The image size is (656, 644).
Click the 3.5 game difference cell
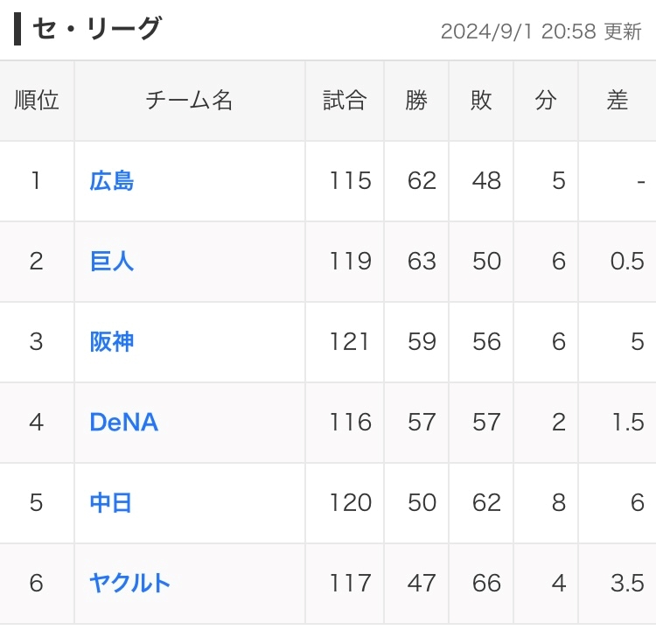626,584
